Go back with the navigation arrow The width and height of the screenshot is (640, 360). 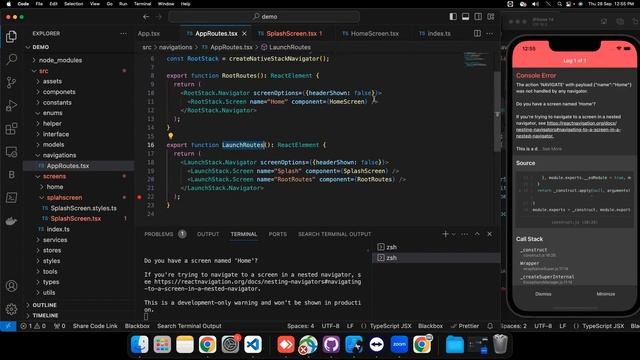click(146, 17)
